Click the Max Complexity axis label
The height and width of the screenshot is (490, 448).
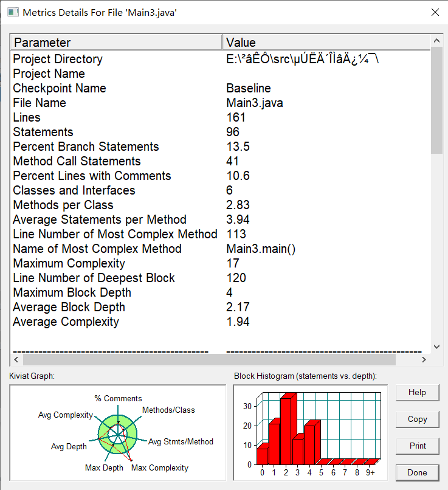click(160, 468)
